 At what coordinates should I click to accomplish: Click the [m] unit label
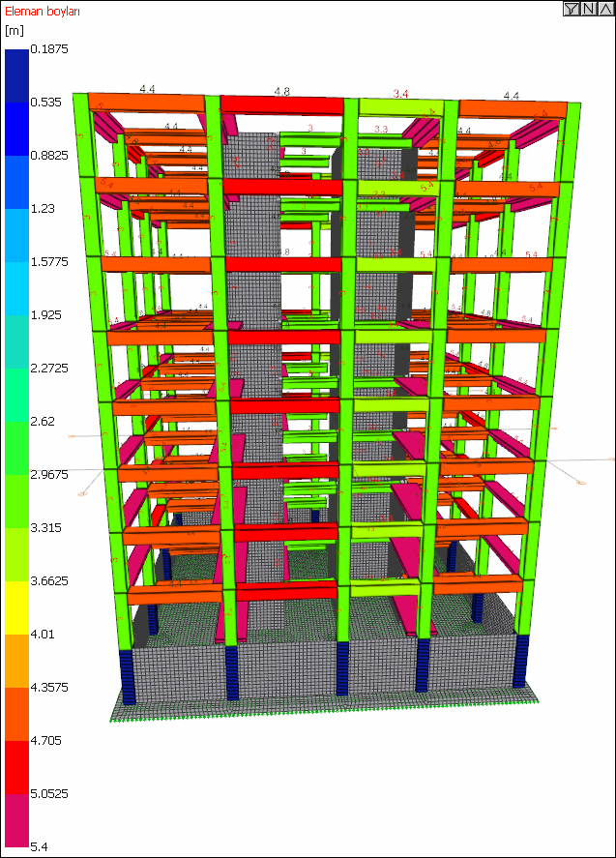point(15,30)
